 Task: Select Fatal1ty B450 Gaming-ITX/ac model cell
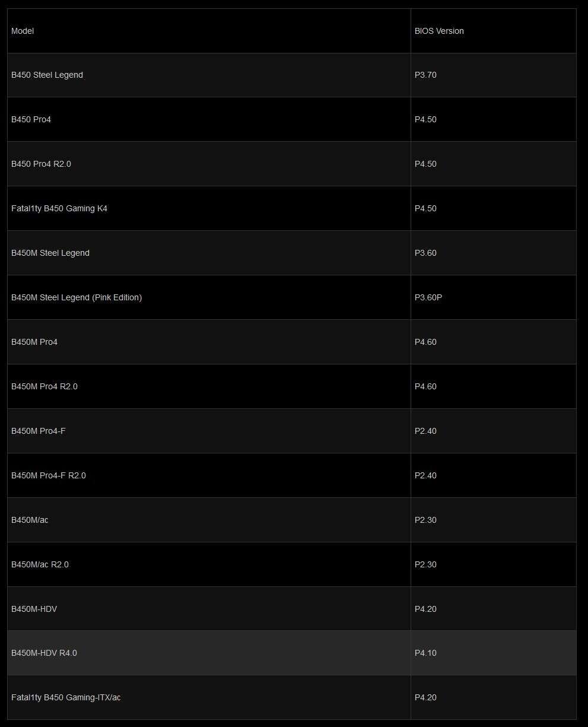pos(66,697)
